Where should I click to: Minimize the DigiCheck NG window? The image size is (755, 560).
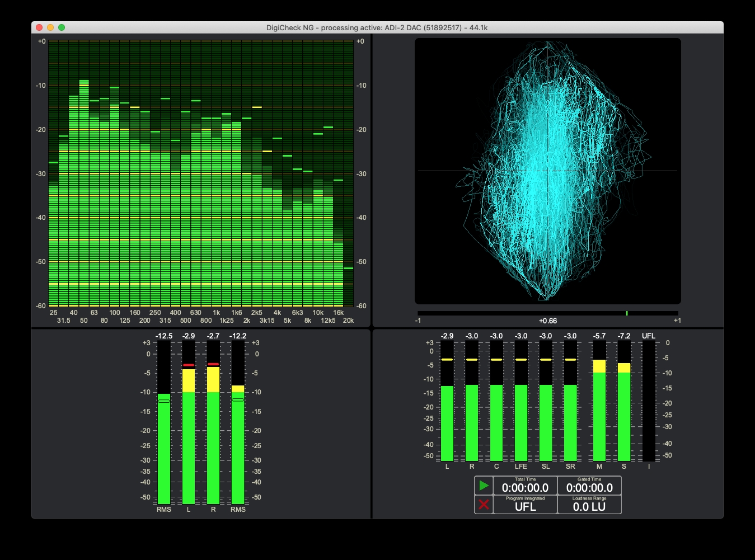(50, 27)
